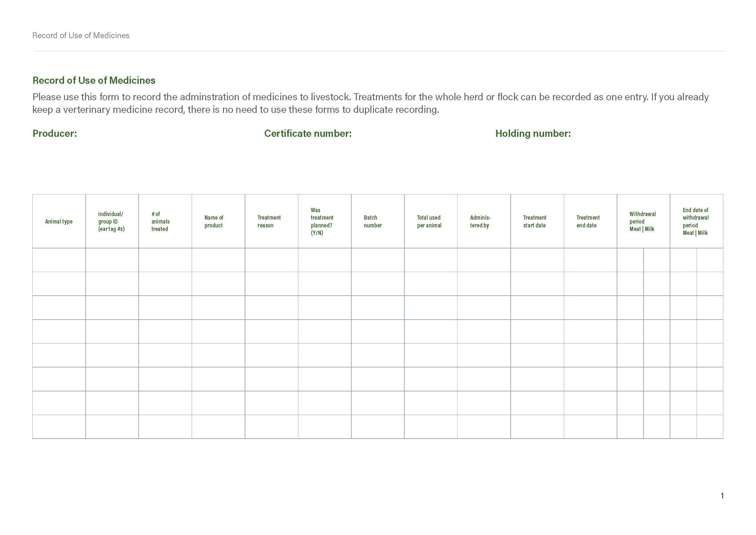Click the Certificate number field label

pos(307,133)
